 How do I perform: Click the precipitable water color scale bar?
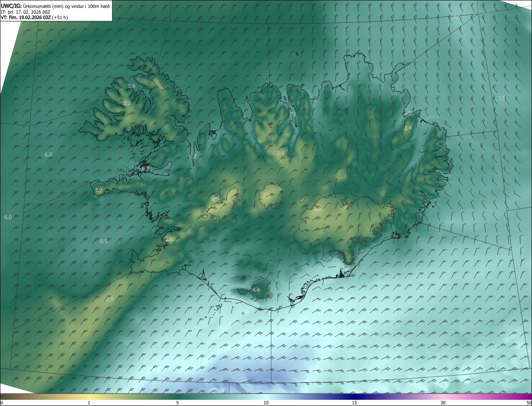tap(266, 397)
